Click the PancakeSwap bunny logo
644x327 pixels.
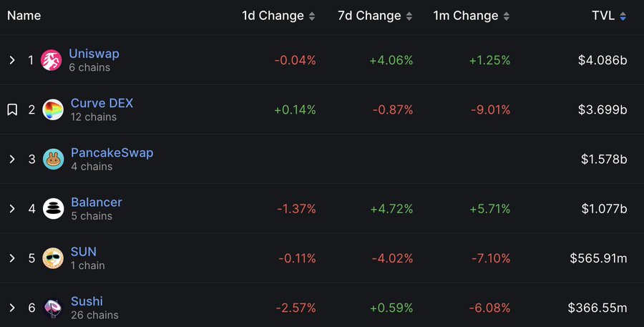click(x=54, y=159)
